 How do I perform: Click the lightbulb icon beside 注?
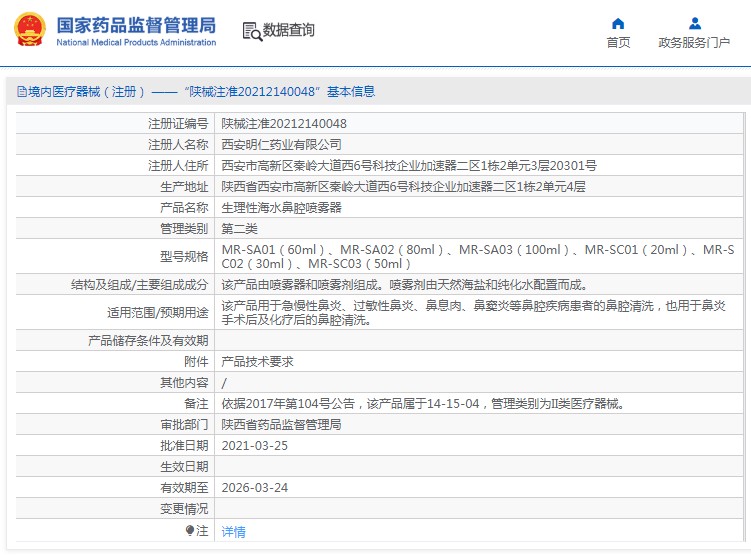[190, 531]
